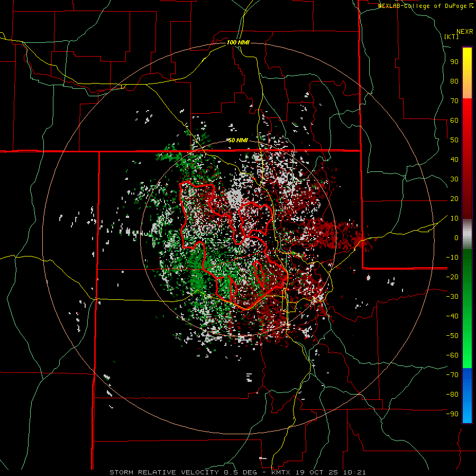The image size is (476, 476).
Task: Click the -70 value on the velocity scale
Action: pyautogui.click(x=452, y=375)
